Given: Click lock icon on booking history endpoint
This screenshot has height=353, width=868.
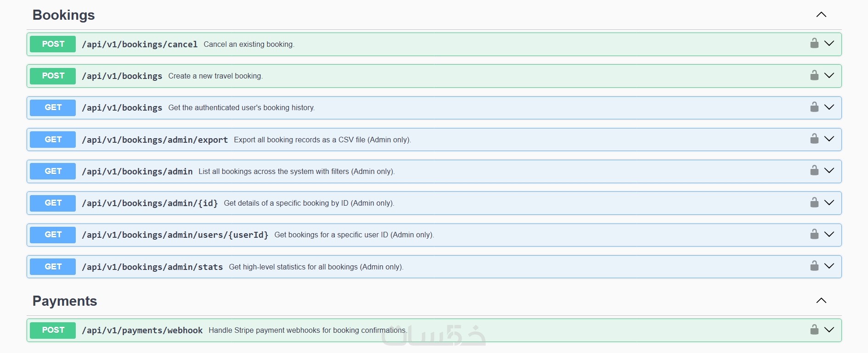Looking at the screenshot, I should pyautogui.click(x=814, y=107).
